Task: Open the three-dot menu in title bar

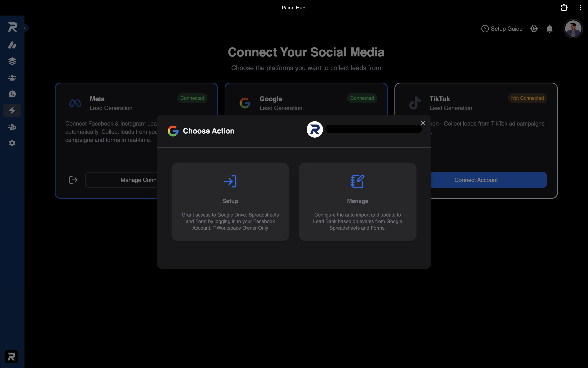Action: click(x=580, y=8)
